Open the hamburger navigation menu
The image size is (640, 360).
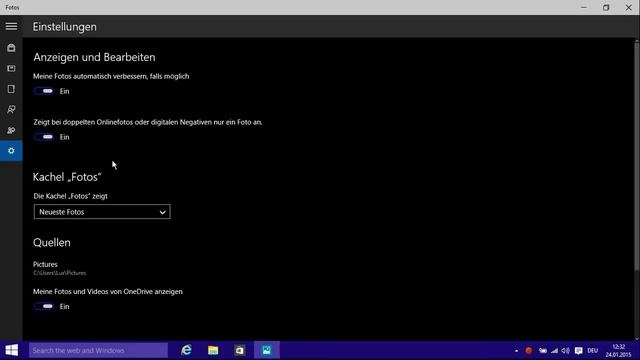coord(11,27)
